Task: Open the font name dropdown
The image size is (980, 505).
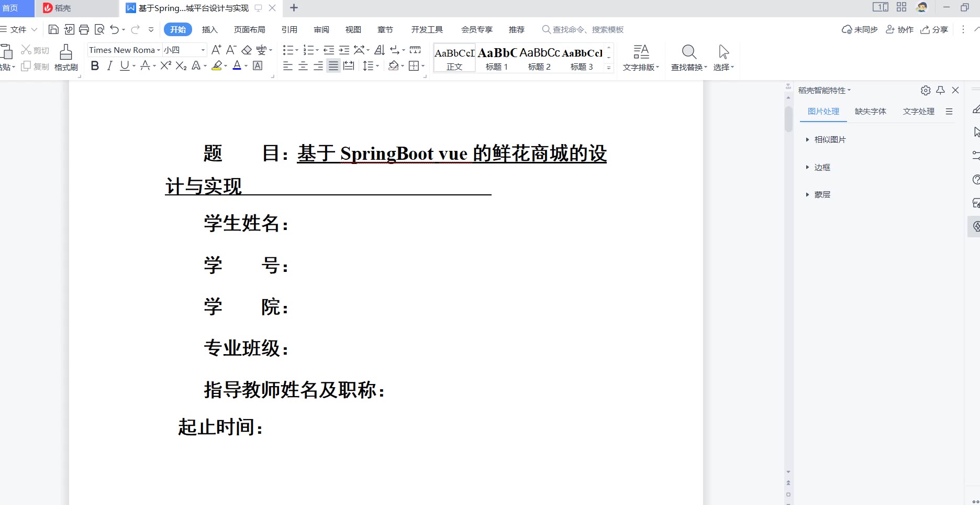Action: (159, 50)
